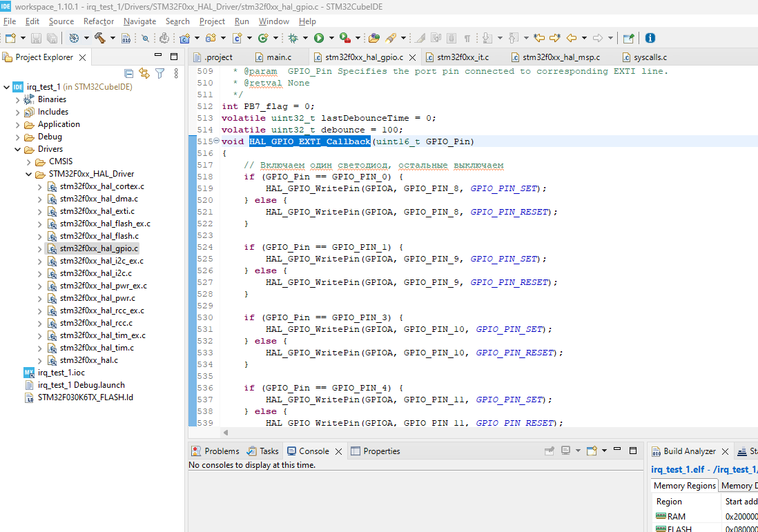
Task: Click the new C project icon
Action: 184,38
